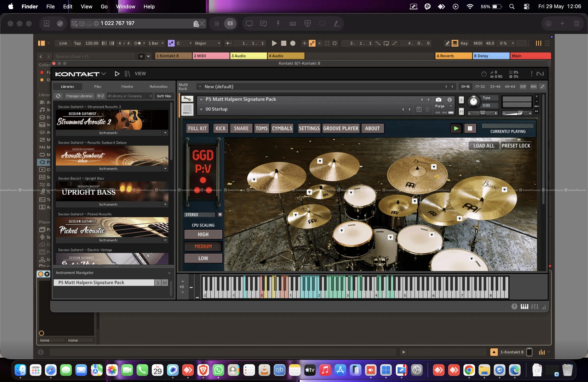Click the Ableton stop transport button
588x382 pixels.
[284, 43]
